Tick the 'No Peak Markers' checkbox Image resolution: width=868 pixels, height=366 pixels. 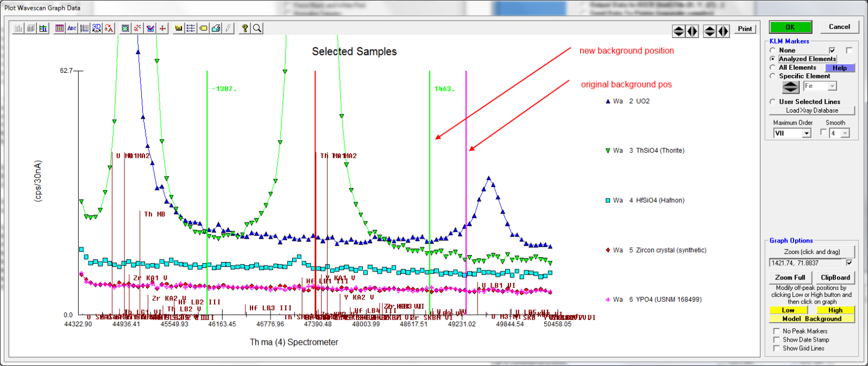[776, 331]
